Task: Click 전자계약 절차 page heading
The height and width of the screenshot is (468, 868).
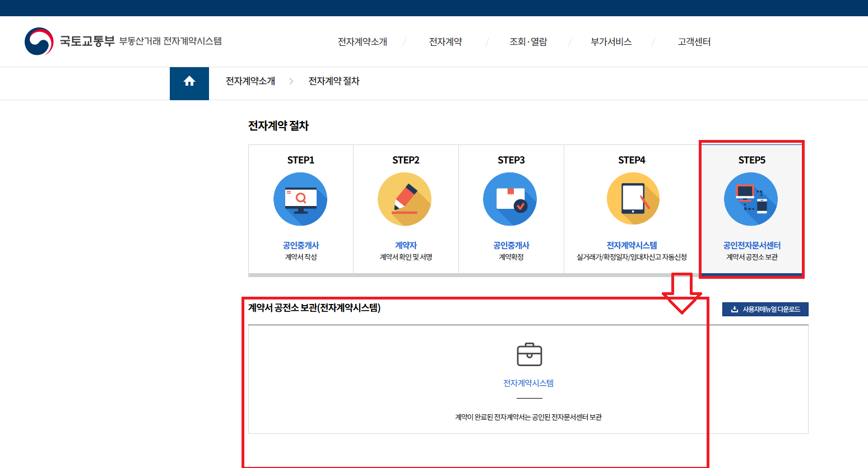Action: click(278, 126)
